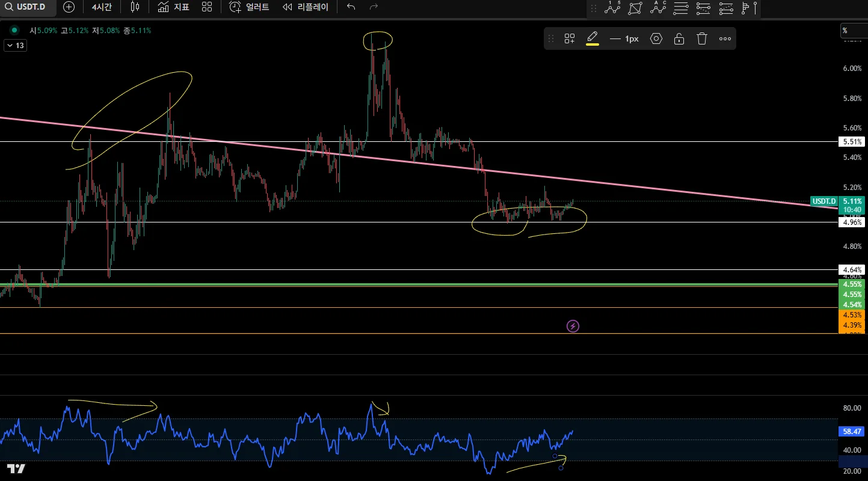Screen dimensions: 868x481
Task: Undo the last chart action
Action: coord(351,7)
